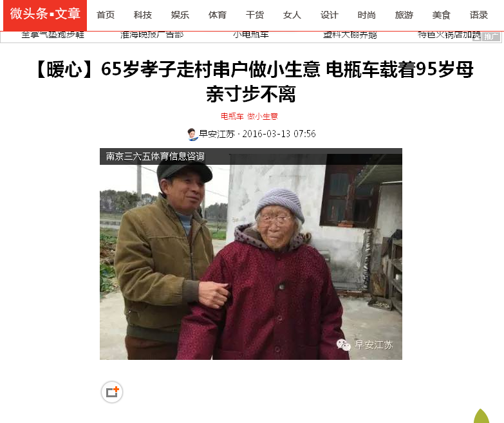This screenshot has width=504, height=423.
Task: Click the share icon below the photo
Action: coord(112,392)
